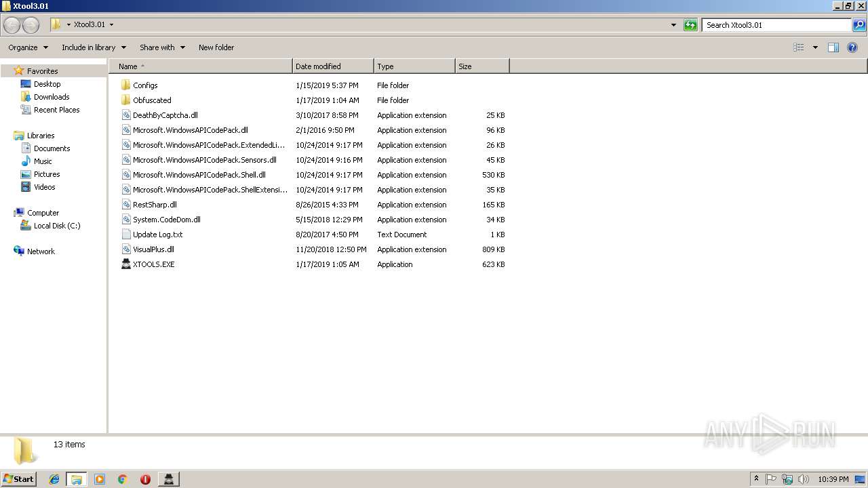Viewport: 868px width, 488px height.
Task: Expand the address bar history dropdown
Action: coord(673,25)
